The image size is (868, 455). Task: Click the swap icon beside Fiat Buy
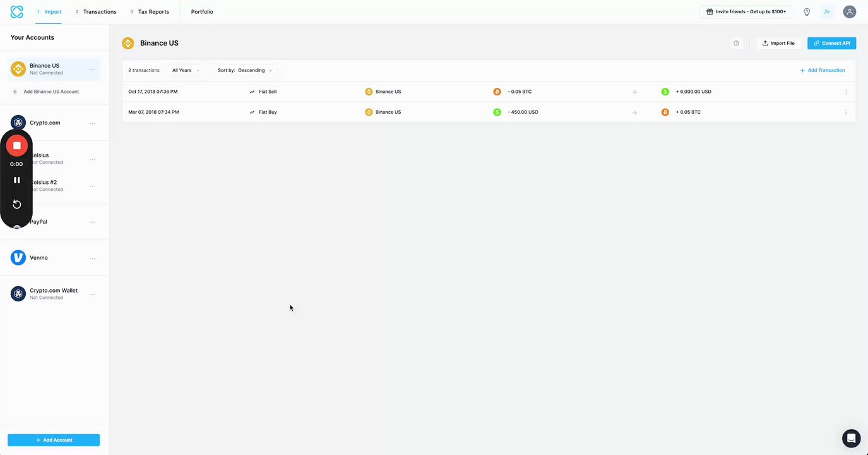[x=252, y=112]
